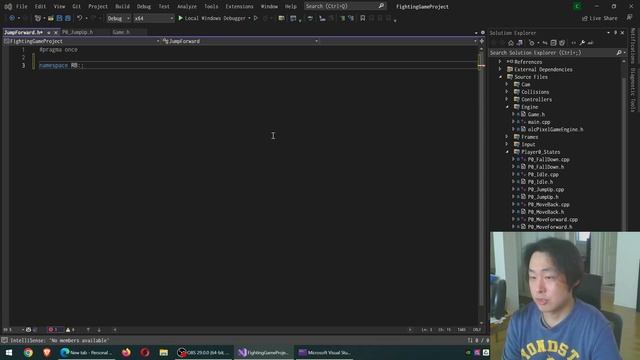The image size is (640, 360).
Task: Switch to the Microsoft Visual Studio taskbar window
Action: click(325, 352)
